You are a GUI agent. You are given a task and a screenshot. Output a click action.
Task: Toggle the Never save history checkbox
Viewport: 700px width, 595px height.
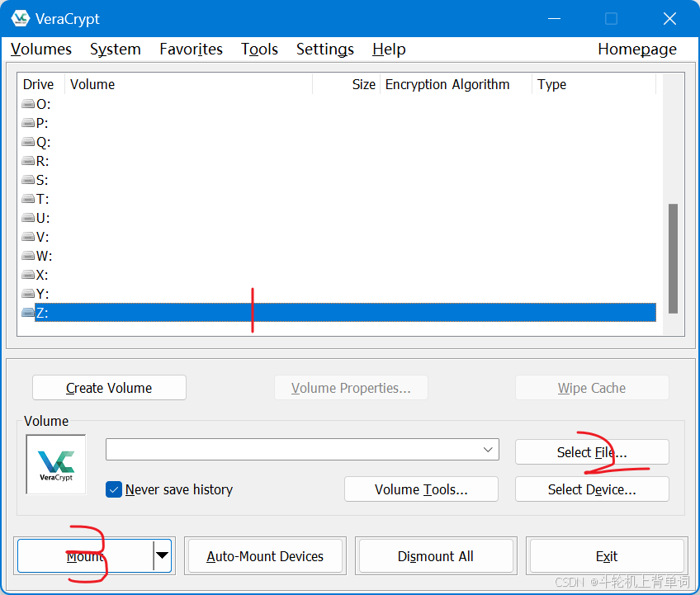tap(114, 489)
